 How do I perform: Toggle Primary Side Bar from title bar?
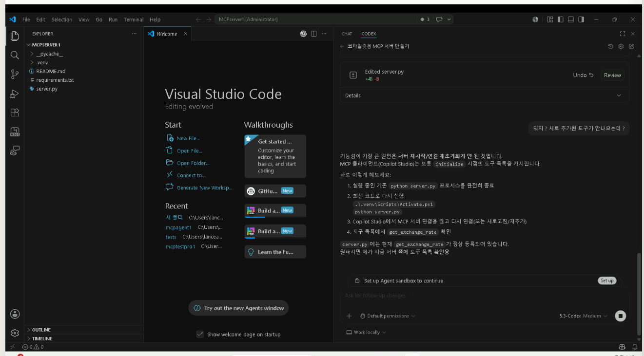[x=560, y=19]
